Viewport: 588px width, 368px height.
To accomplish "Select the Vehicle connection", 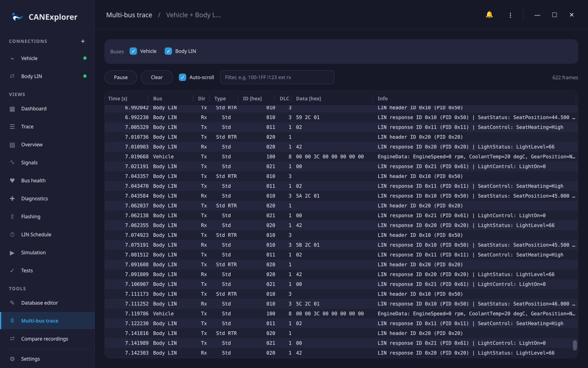I will [x=47, y=58].
